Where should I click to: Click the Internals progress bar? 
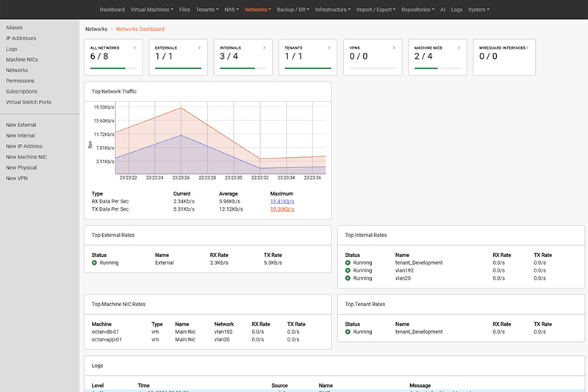(243, 68)
